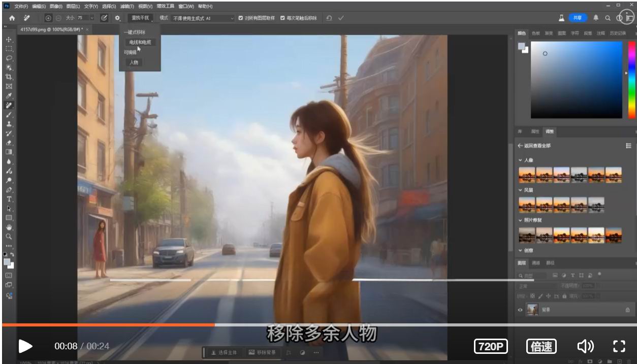Select the Move tool
The width and height of the screenshot is (637, 364).
click(9, 40)
